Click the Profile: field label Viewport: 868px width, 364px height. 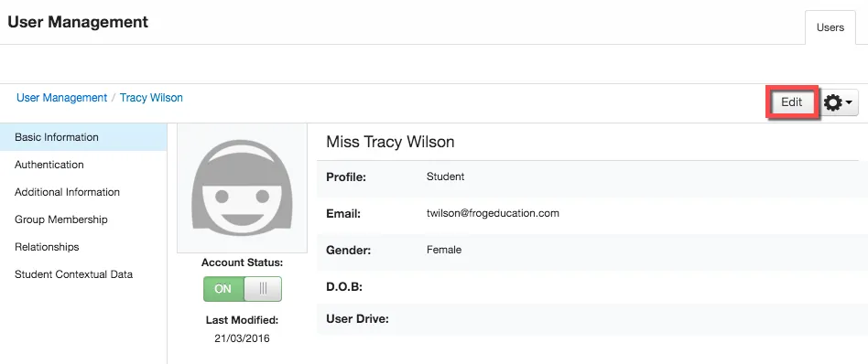[x=346, y=177]
